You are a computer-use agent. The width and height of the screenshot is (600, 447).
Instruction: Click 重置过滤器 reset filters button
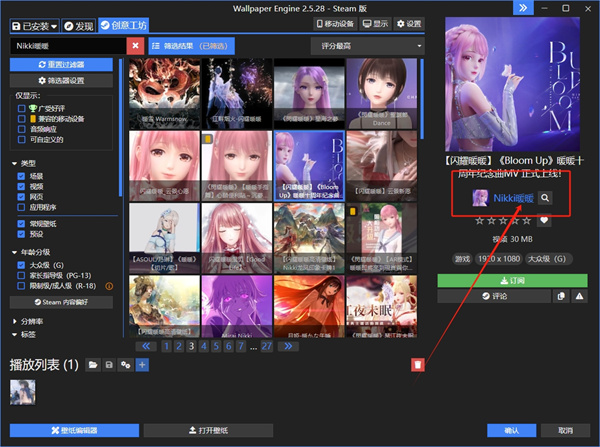(x=61, y=65)
